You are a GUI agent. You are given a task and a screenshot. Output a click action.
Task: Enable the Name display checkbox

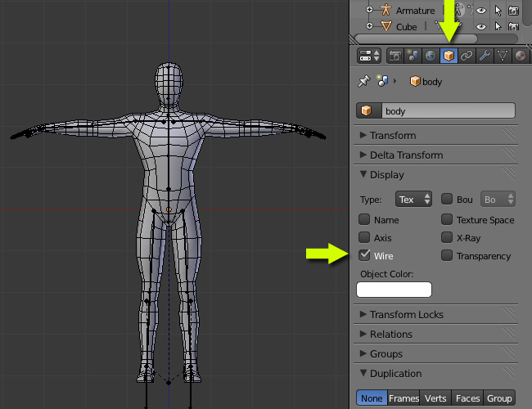364,219
